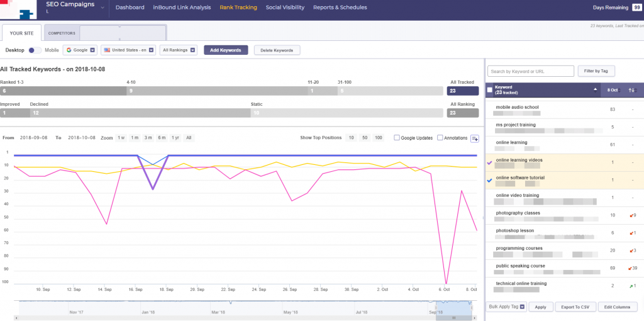Select the programming courses keyword
644x321 pixels.
[519, 248]
